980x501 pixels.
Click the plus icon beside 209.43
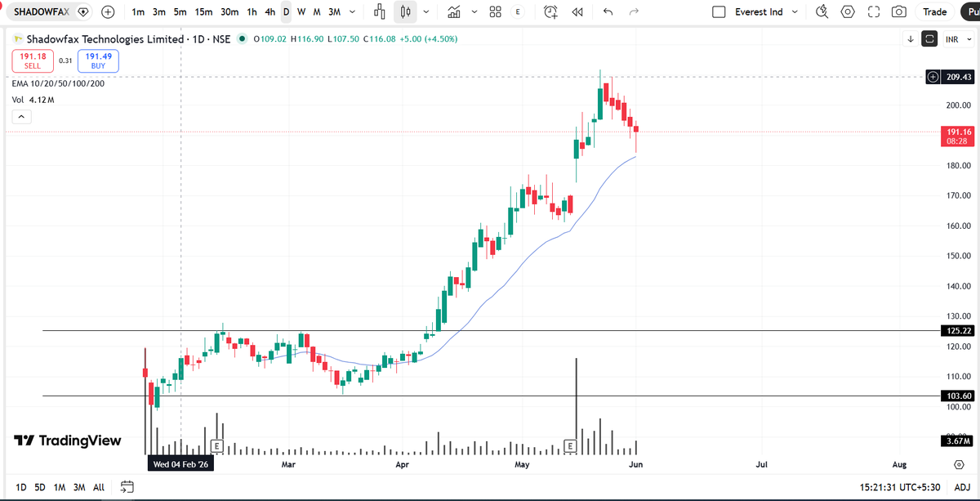(933, 77)
